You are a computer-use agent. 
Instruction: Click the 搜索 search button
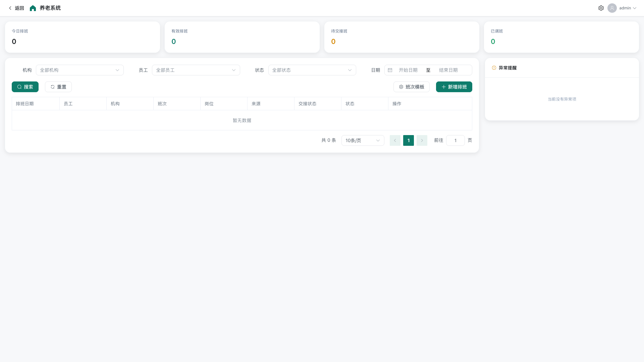tap(25, 86)
